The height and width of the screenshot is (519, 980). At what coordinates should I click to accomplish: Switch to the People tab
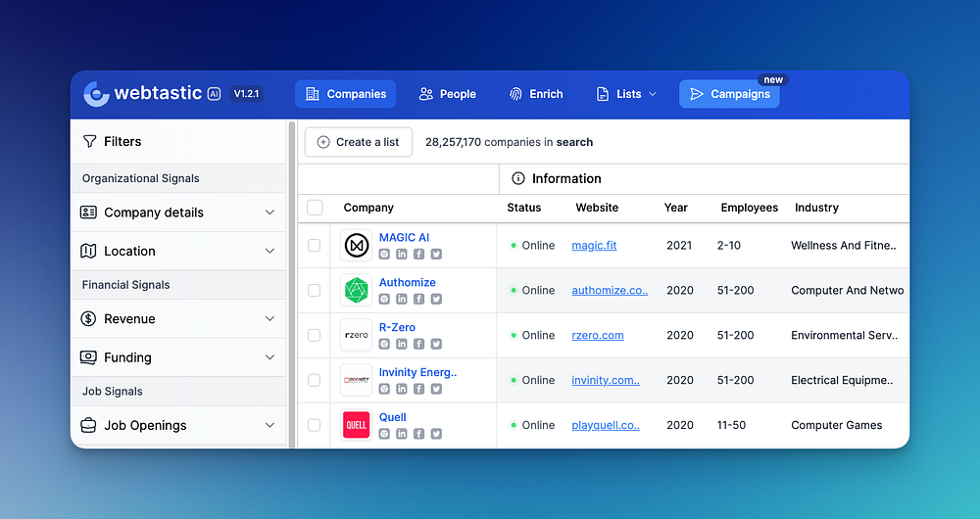(448, 94)
